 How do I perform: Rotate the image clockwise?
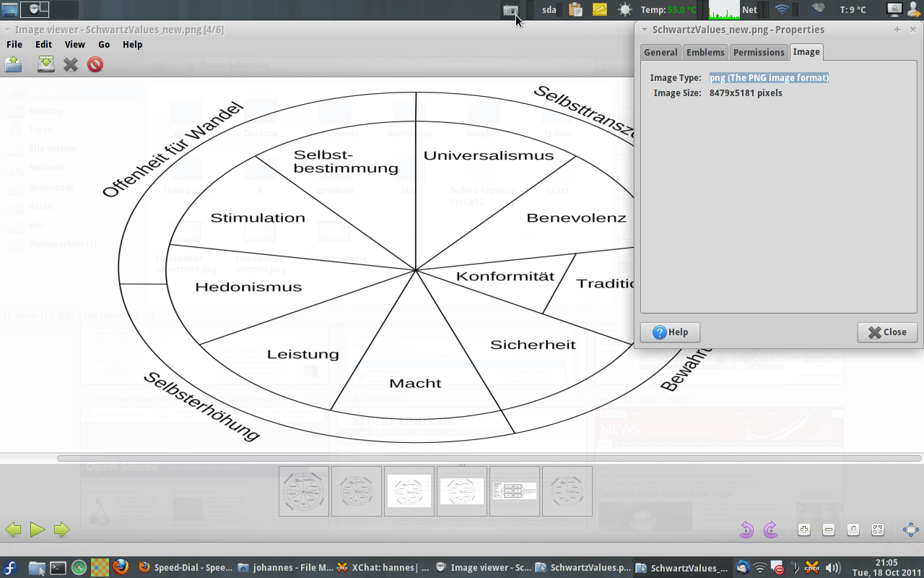(x=770, y=530)
